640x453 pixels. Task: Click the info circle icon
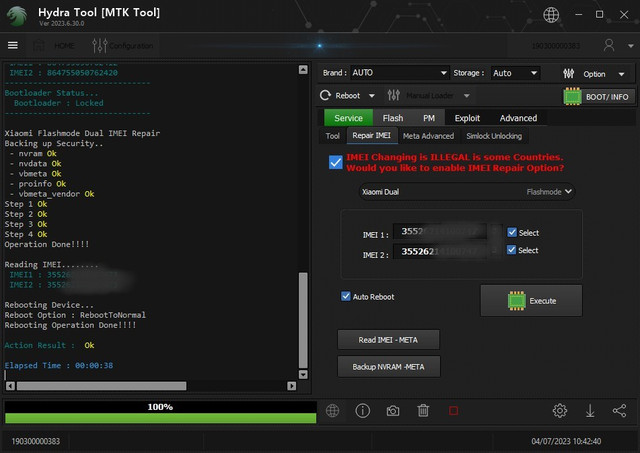(362, 411)
